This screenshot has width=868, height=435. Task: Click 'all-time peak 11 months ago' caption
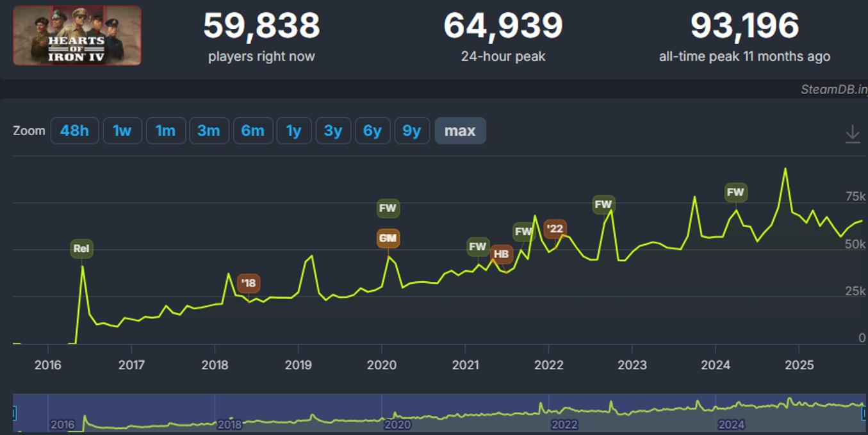pyautogui.click(x=745, y=56)
